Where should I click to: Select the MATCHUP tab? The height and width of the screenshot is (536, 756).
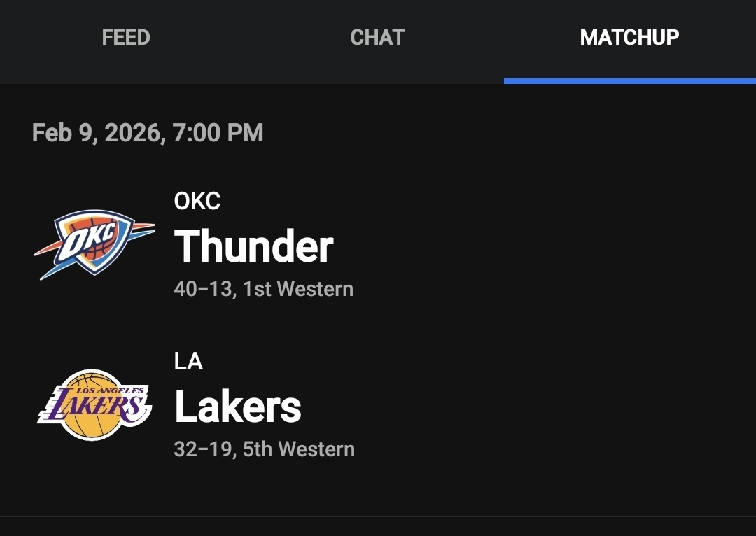[629, 38]
